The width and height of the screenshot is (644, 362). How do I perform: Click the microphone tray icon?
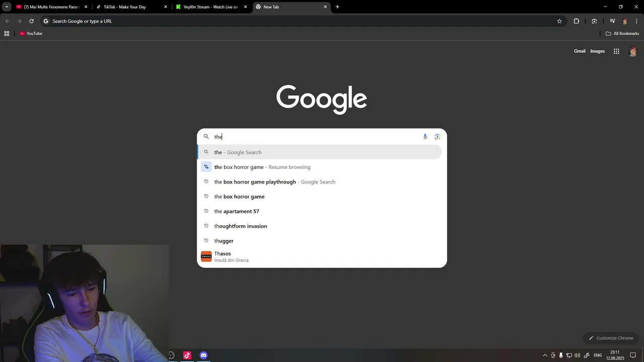pyautogui.click(x=561, y=355)
